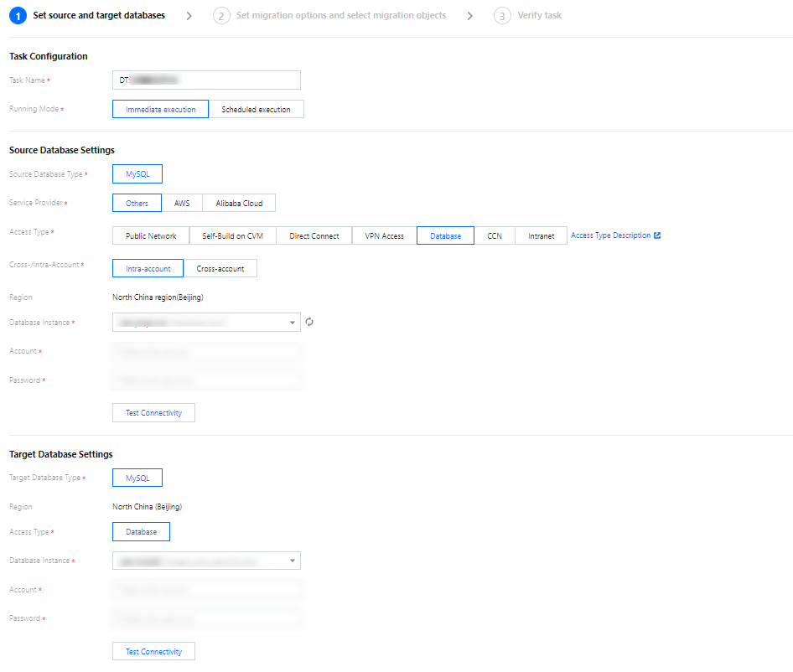Open Verify task step
This screenshot has width=793, height=672.
pos(541,15)
